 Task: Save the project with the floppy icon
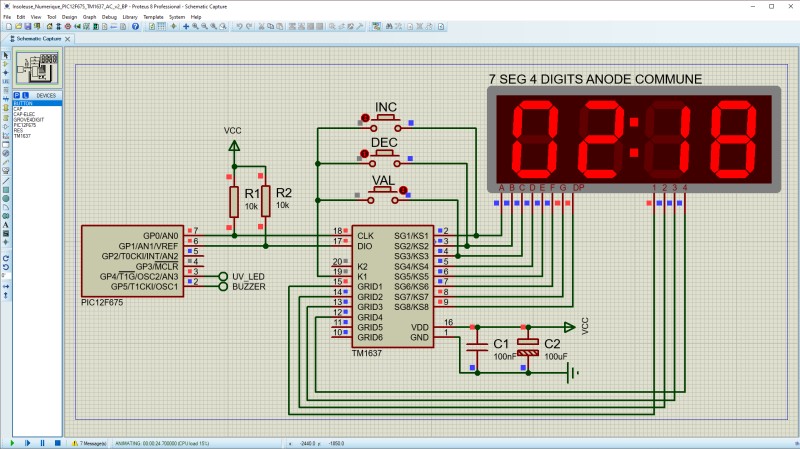click(x=28, y=27)
